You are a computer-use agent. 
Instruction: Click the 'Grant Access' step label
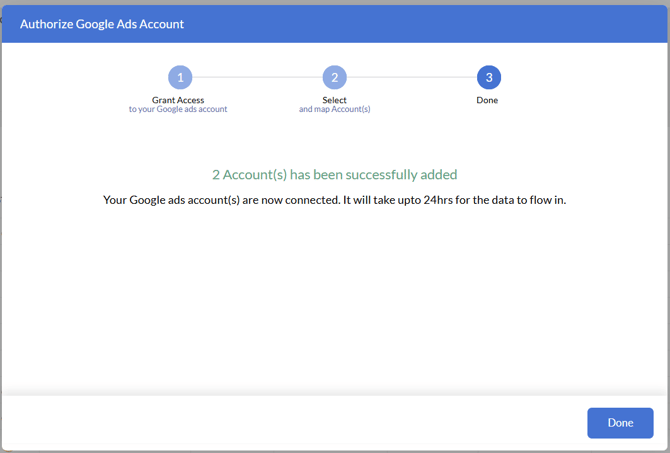[x=178, y=100]
